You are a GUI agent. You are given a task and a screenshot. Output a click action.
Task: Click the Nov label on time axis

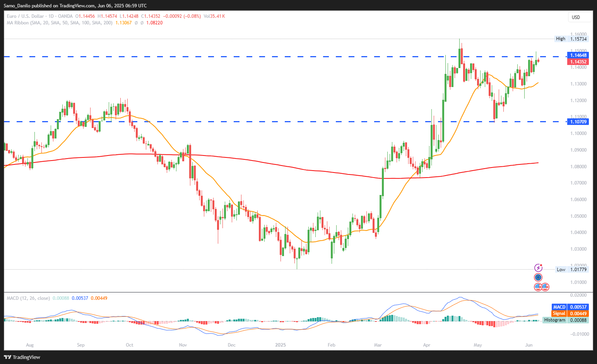coord(183,345)
